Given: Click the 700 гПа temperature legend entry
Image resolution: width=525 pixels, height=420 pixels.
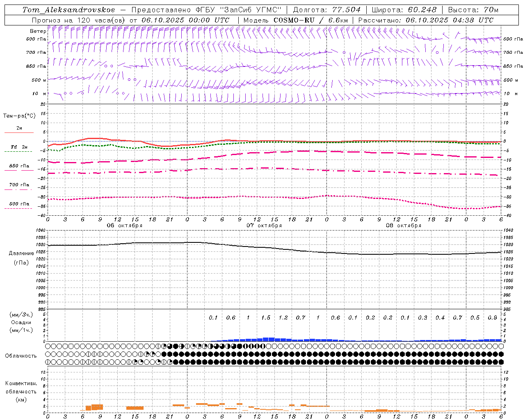Looking at the screenshot, I should click(19, 185).
